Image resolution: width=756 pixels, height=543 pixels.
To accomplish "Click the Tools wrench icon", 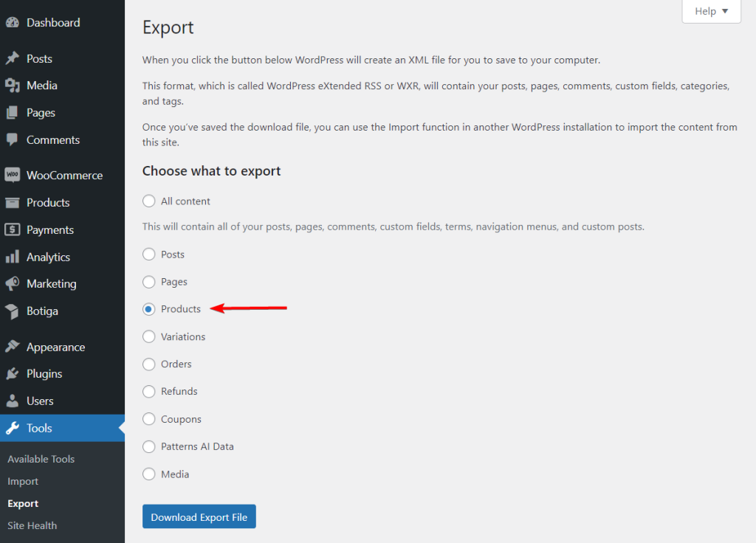I will coord(13,428).
